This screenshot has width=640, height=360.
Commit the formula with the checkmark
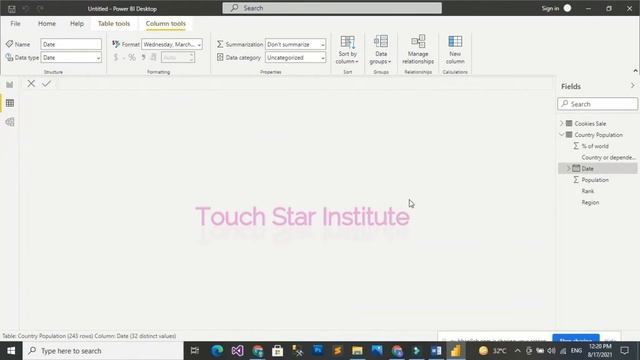tap(47, 84)
